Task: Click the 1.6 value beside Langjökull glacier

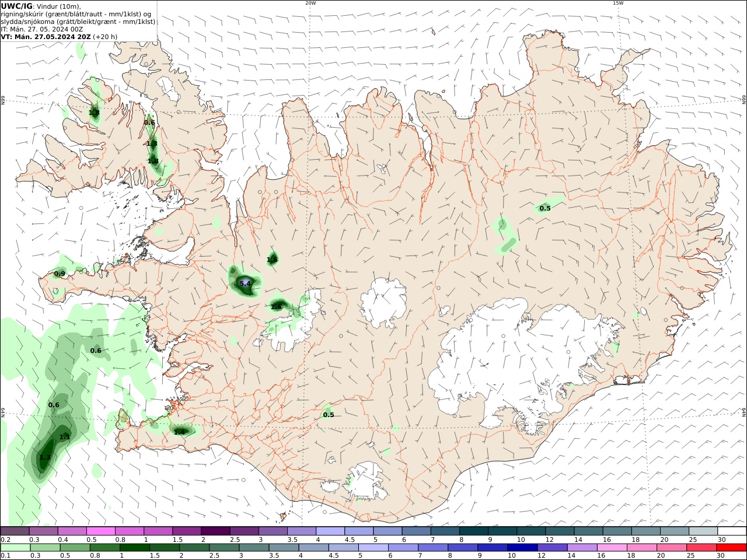Action: click(x=277, y=307)
